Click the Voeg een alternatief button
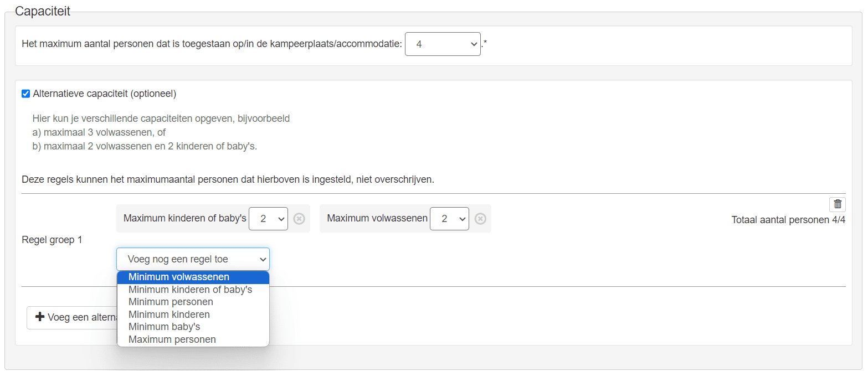 click(72, 318)
